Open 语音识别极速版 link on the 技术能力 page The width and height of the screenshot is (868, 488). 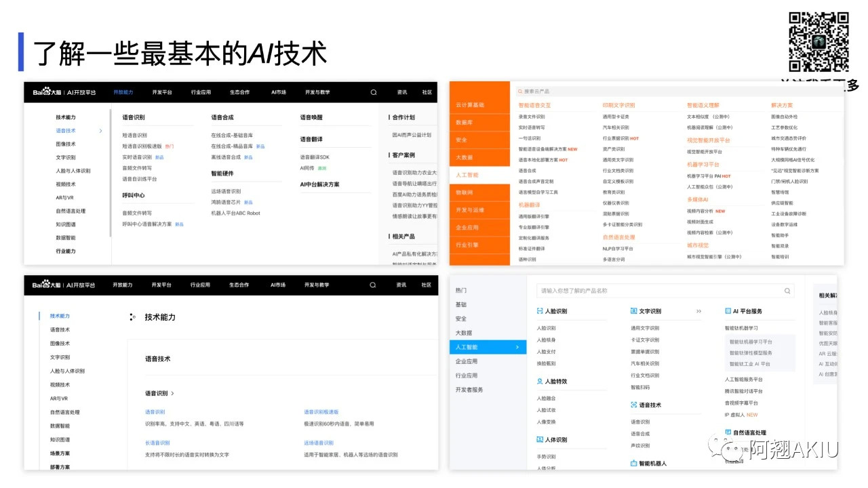[x=321, y=412]
